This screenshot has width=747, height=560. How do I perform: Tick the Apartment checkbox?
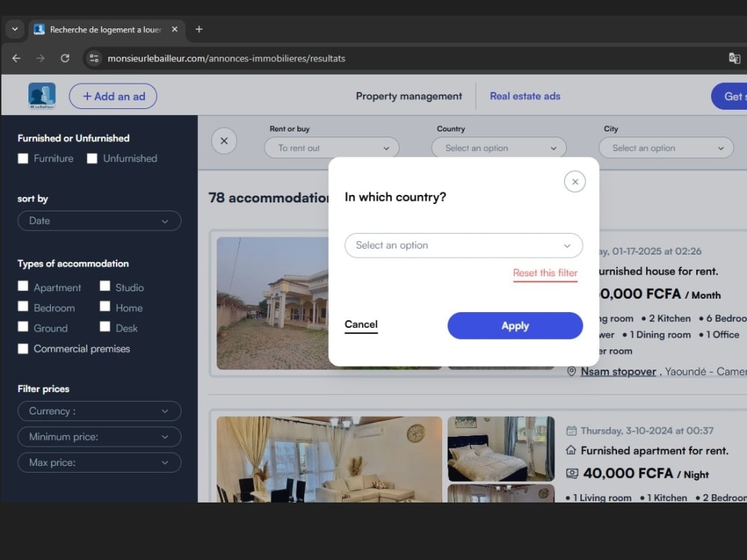[23, 286]
